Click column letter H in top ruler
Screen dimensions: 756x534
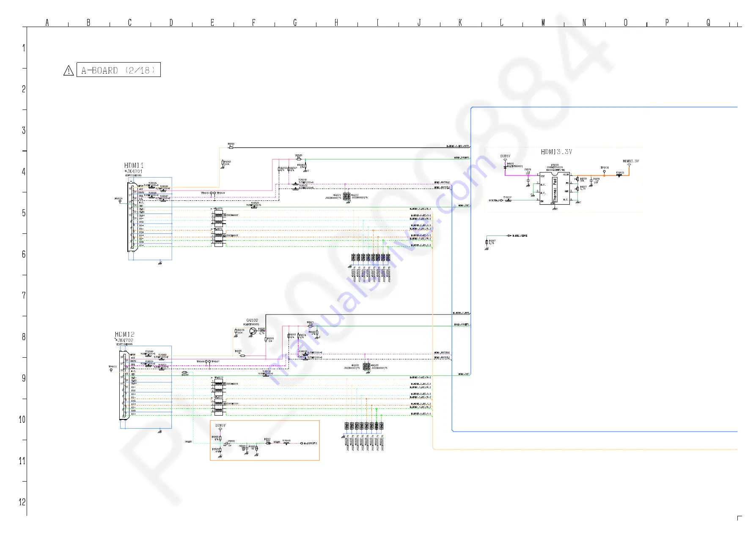click(x=336, y=22)
